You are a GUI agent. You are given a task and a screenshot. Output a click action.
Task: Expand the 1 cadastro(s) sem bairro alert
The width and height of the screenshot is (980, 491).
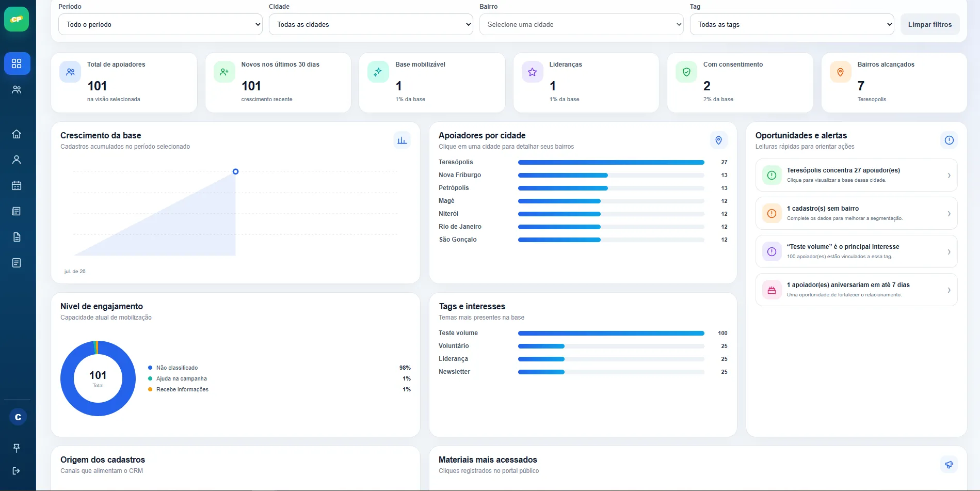point(856,213)
